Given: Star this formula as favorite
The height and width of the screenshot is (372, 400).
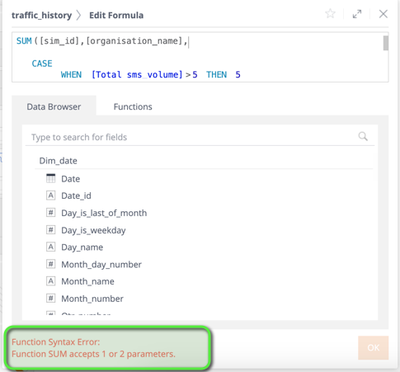Looking at the screenshot, I should (330, 14).
